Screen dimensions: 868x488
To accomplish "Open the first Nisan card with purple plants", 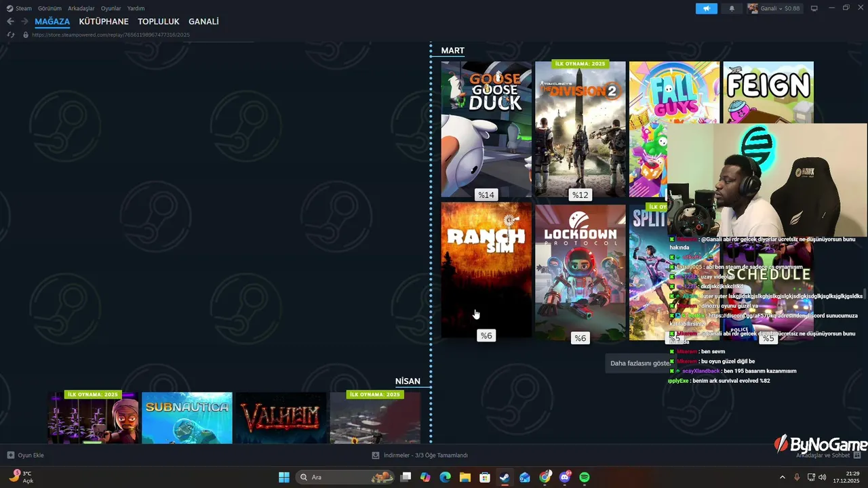I will click(93, 418).
